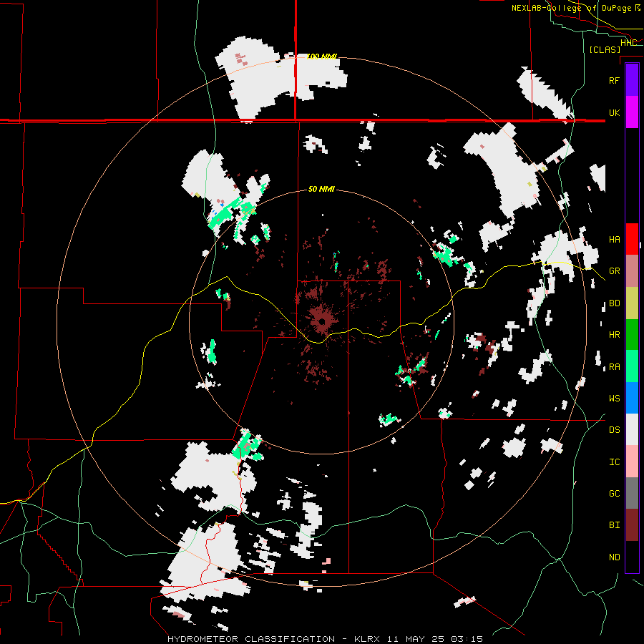Select the BD yellow legend block
The height and width of the screenshot is (644, 644).
(632, 303)
